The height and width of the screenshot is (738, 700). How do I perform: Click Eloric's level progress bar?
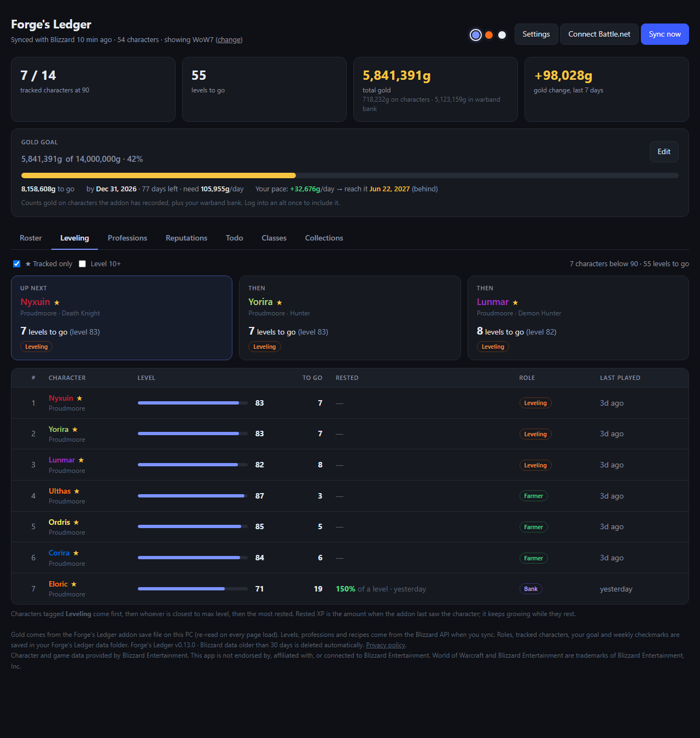(192, 589)
